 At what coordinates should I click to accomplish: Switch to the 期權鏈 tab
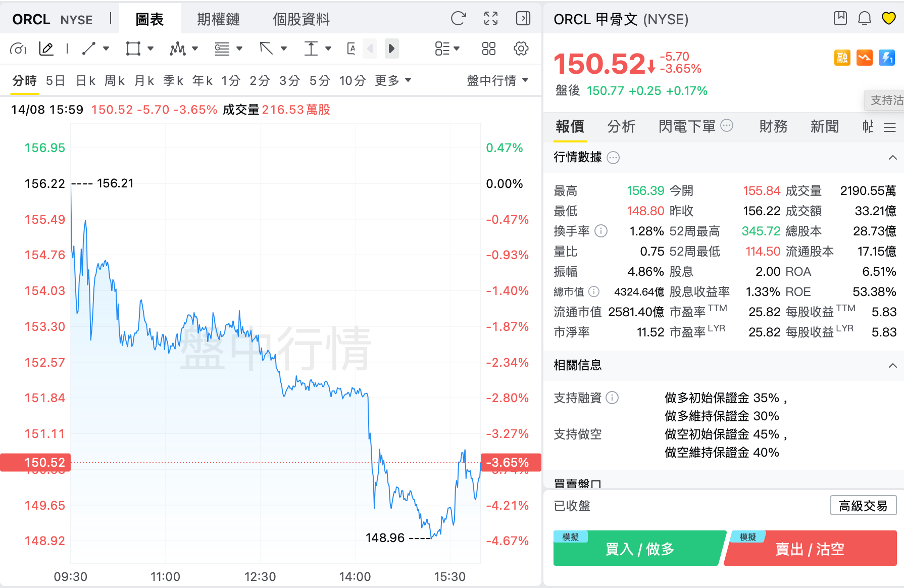218,19
